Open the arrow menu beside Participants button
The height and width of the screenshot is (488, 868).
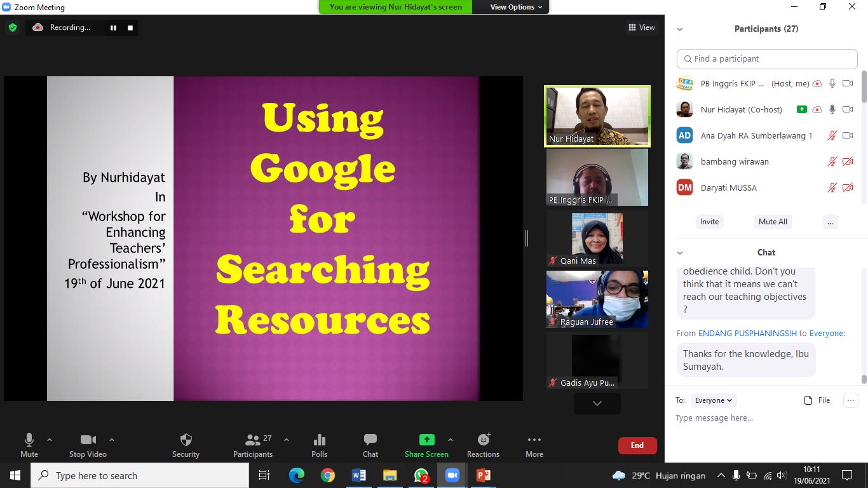click(x=286, y=440)
